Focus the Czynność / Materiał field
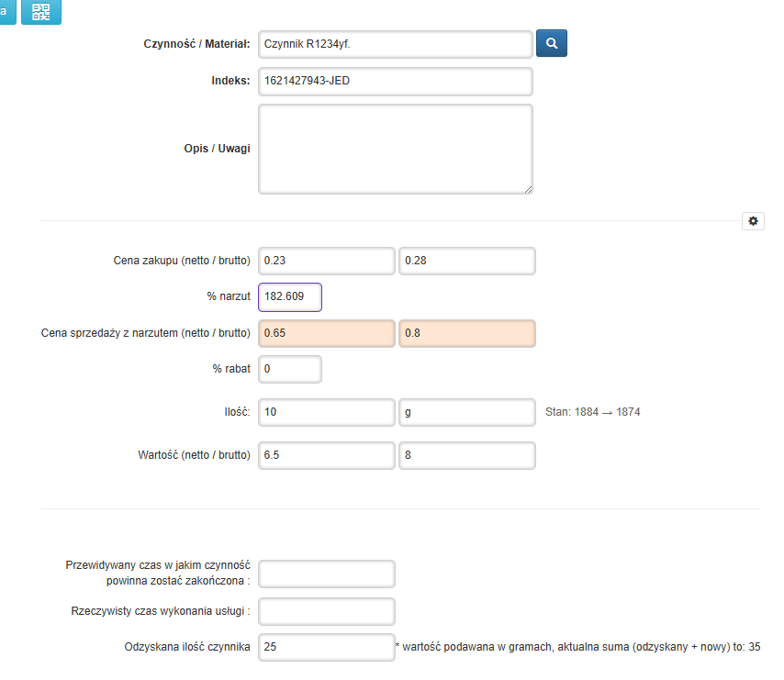The height and width of the screenshot is (680, 784). tap(395, 44)
